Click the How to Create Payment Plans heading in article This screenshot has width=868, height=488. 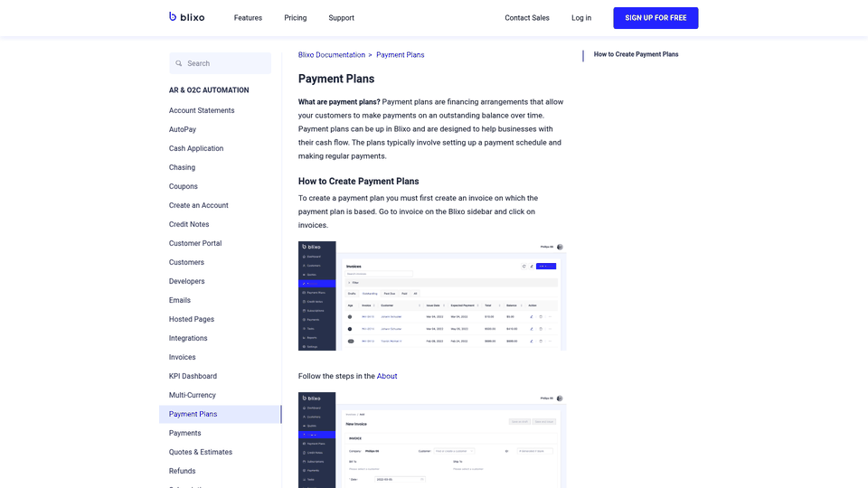pyautogui.click(x=358, y=182)
